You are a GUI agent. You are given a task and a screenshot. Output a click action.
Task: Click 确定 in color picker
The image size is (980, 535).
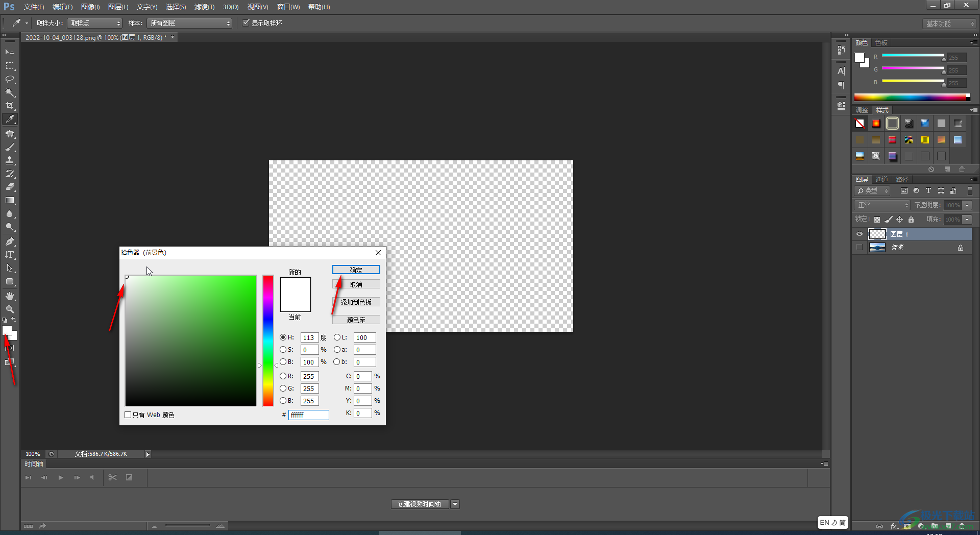tap(356, 270)
